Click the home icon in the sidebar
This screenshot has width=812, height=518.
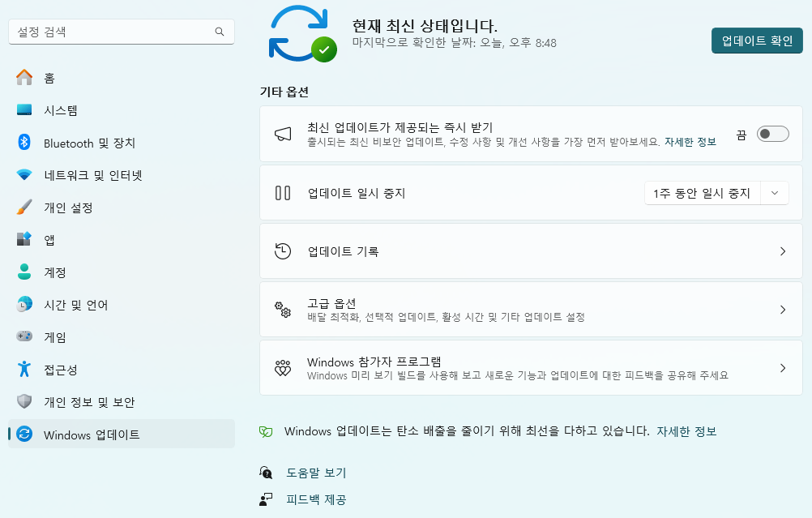[x=24, y=78]
